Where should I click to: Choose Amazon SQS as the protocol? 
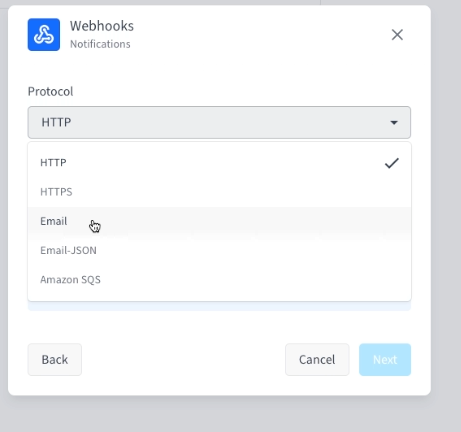point(219,280)
